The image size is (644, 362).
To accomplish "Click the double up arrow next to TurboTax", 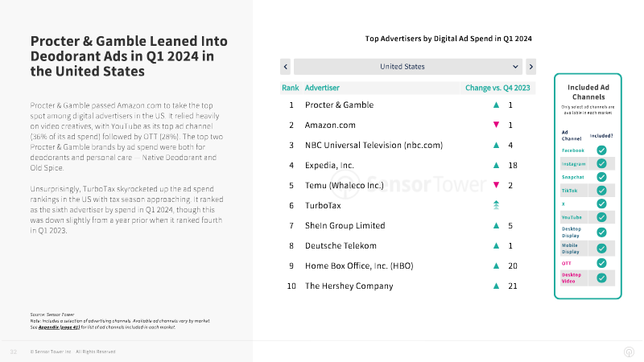I will pos(496,205).
